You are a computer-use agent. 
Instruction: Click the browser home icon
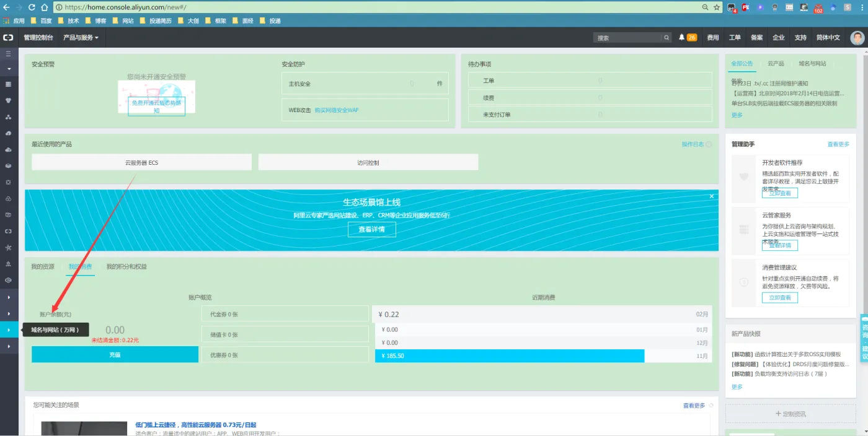[x=45, y=7]
